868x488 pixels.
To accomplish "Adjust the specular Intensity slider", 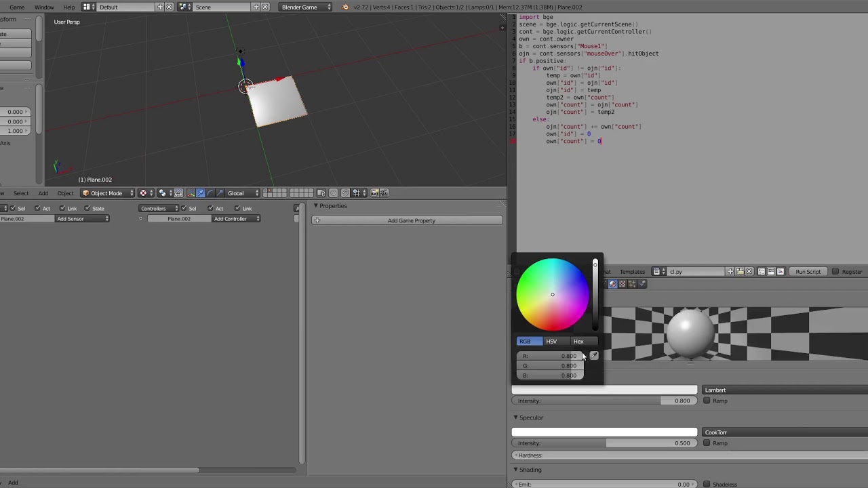I will pyautogui.click(x=604, y=443).
